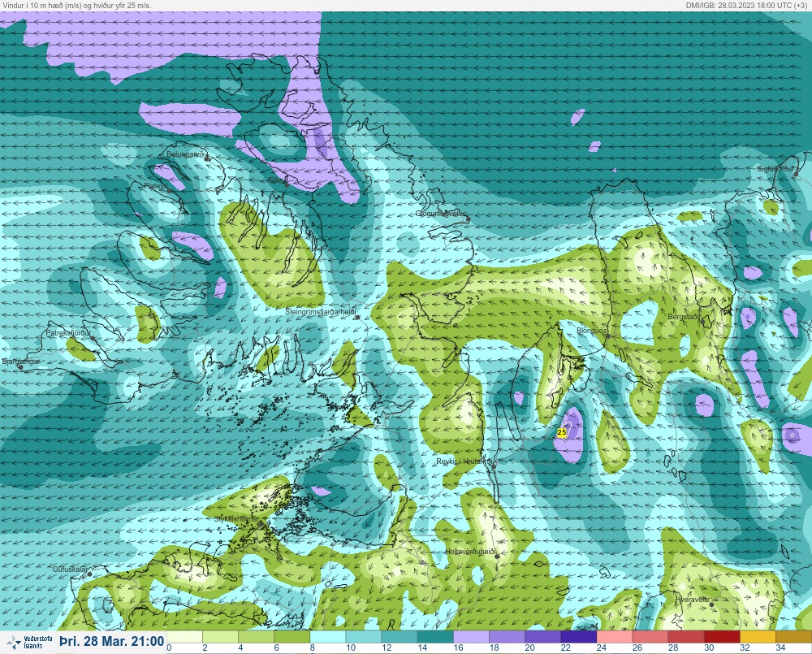Pick the above-34 m/s brown-orange legend swatch
Viewport: 812px width, 654px height.
(794, 637)
